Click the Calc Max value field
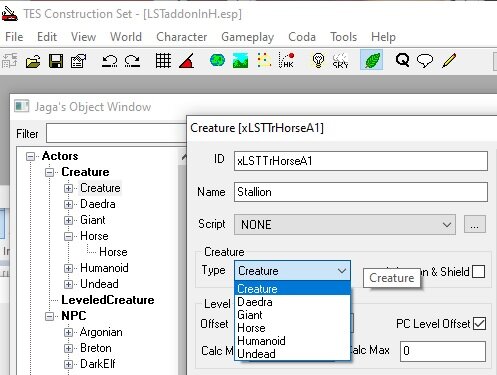 pyautogui.click(x=443, y=351)
